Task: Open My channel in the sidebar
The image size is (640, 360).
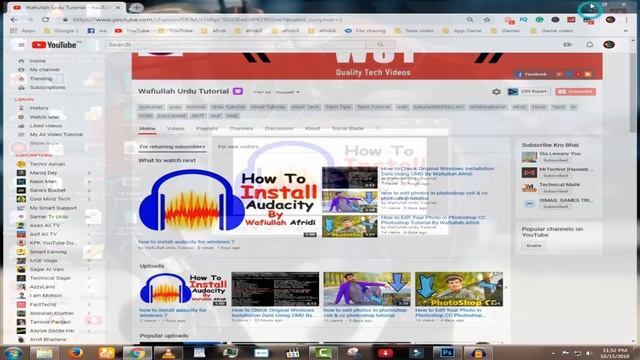Action: pyautogui.click(x=44, y=70)
